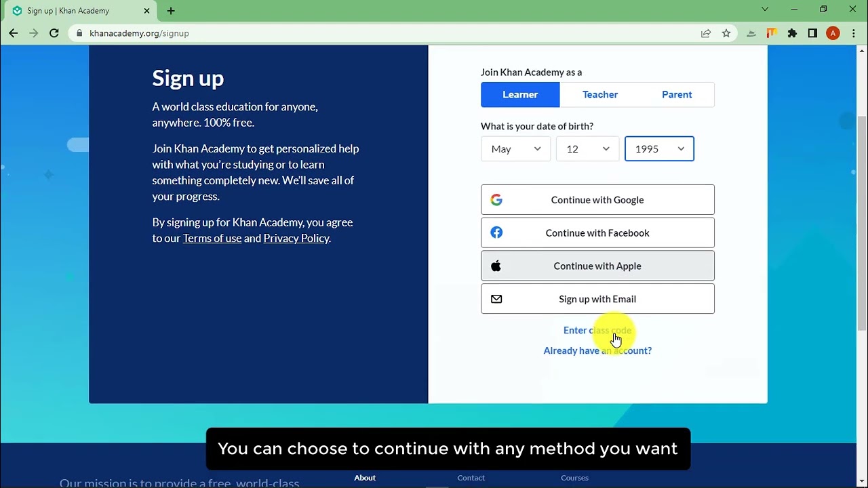View site info via the padlock icon

point(80,33)
